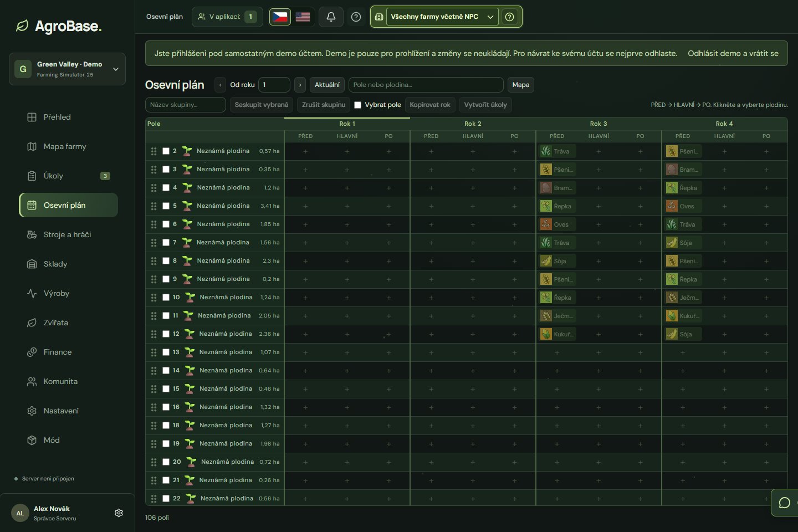798x532 pixels.
Task: Switch language with the Czech flag
Action: [280, 17]
